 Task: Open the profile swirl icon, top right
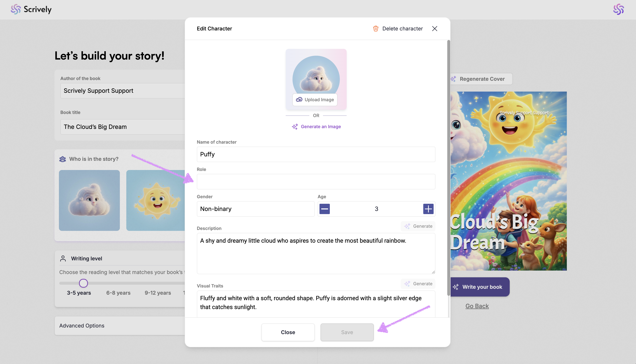(x=618, y=10)
